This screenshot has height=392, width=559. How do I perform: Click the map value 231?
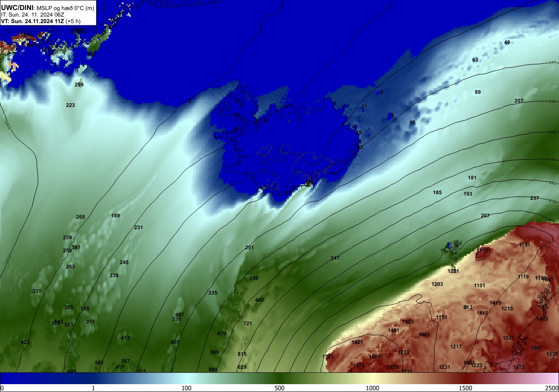138,227
